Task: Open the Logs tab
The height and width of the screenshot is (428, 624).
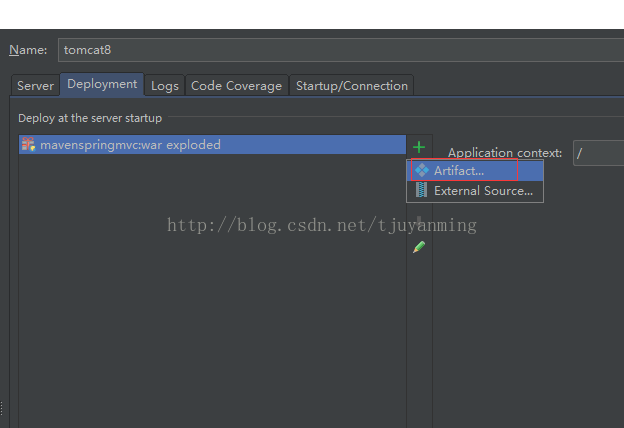Action: [165, 86]
